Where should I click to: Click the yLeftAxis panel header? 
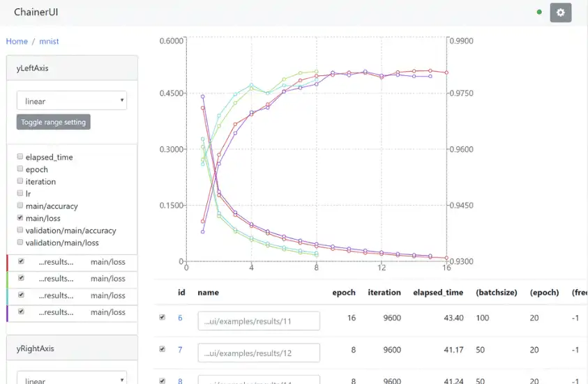[x=72, y=68]
